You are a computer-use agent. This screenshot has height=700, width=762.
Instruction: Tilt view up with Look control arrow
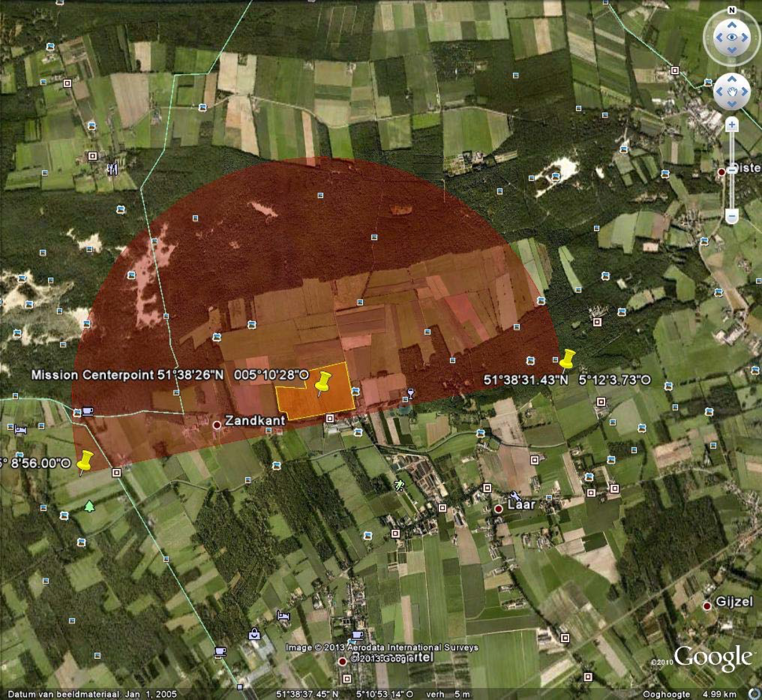731,25
